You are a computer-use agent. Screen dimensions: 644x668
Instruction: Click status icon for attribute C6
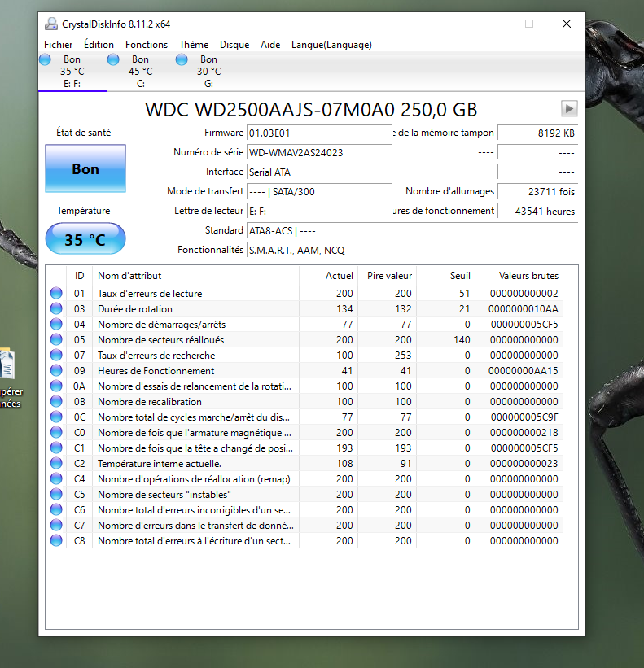pyautogui.click(x=56, y=509)
